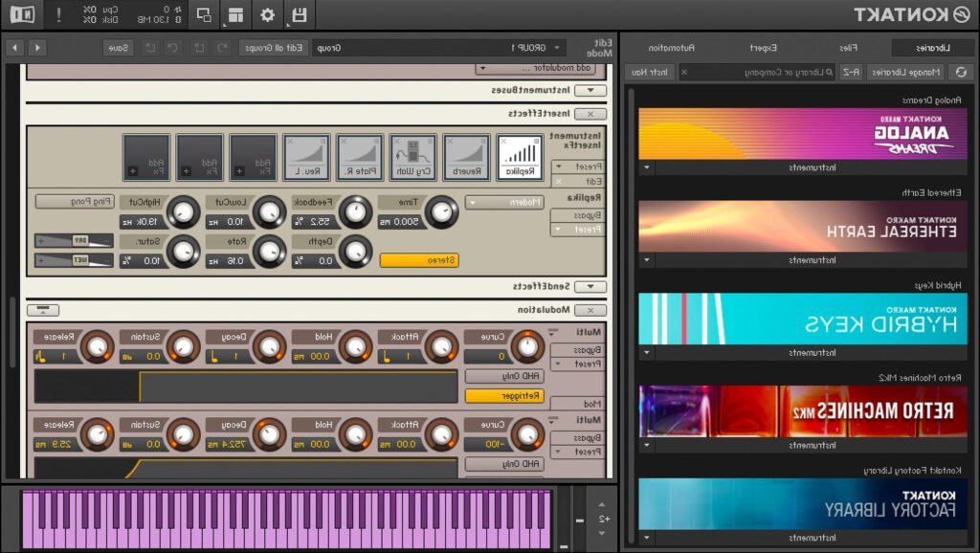Switch to the Automation tab
This screenshot has height=553, width=980.
671,48
